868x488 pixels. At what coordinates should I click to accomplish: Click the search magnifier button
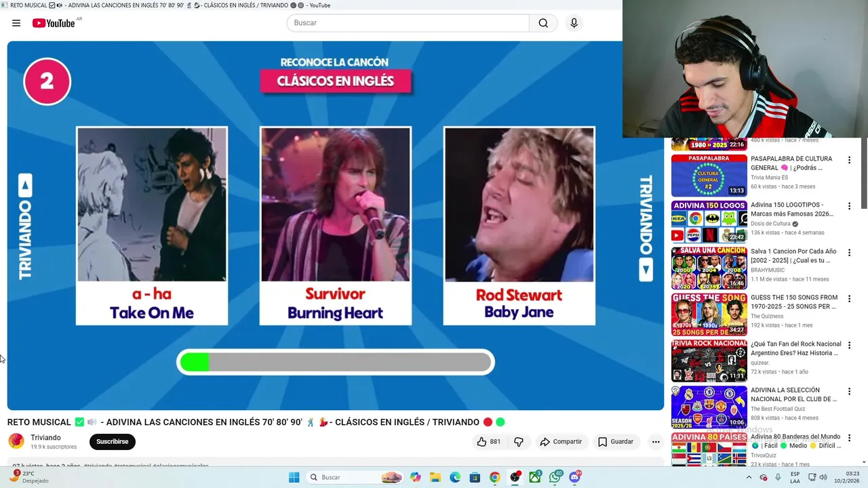point(543,23)
